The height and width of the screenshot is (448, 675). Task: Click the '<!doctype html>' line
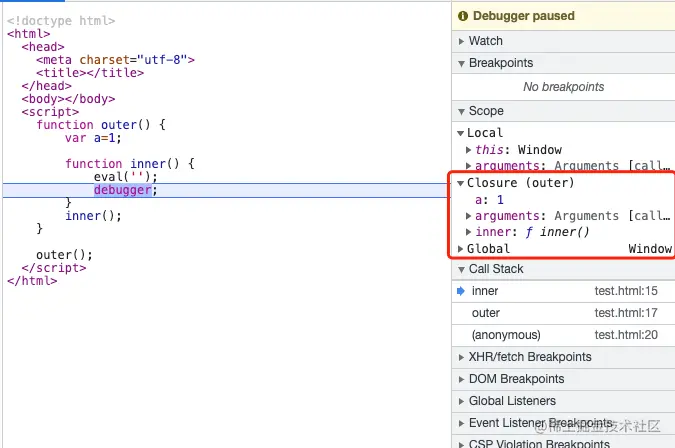[61, 21]
